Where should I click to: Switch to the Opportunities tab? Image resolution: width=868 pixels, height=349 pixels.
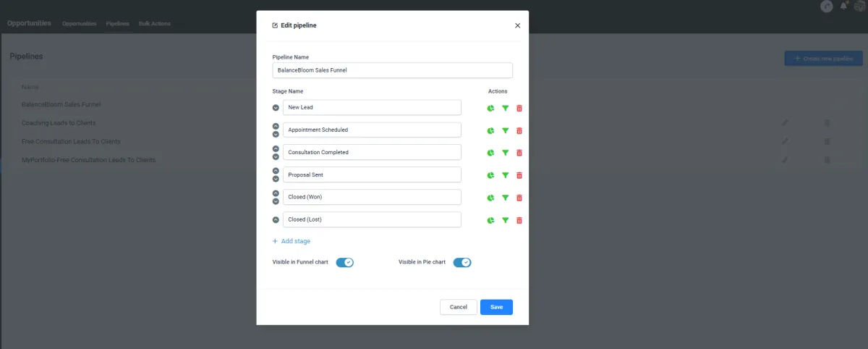tap(79, 24)
